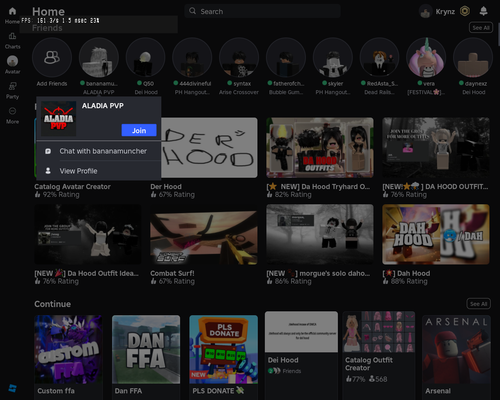
Task: Click the Der Hood title link
Action: tap(166, 187)
